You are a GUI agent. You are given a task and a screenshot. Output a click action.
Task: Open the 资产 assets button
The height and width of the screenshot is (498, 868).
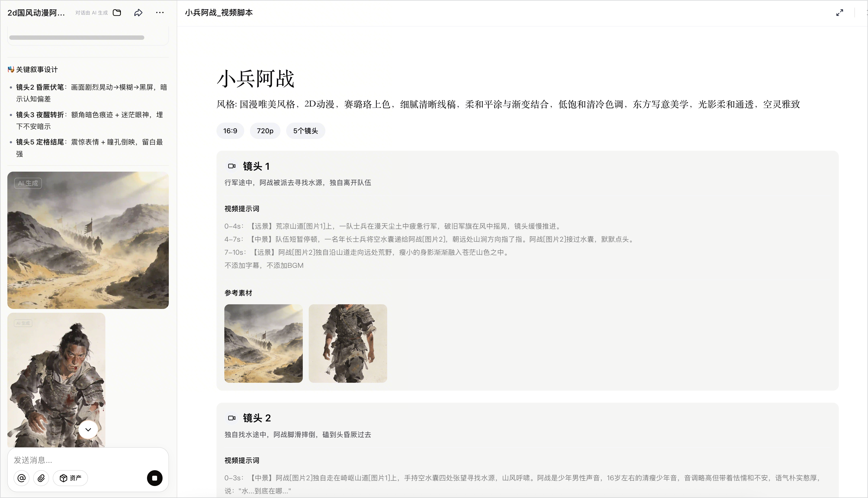pos(71,478)
